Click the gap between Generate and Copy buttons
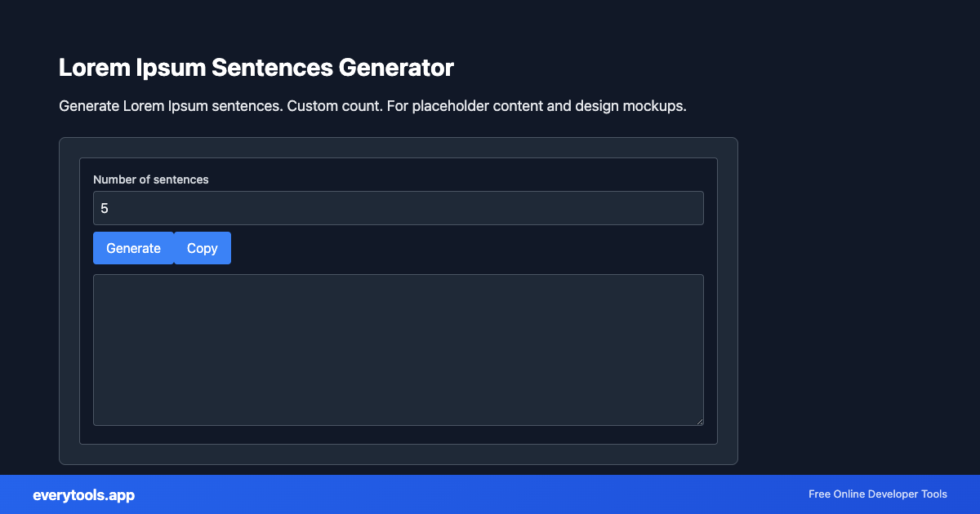 click(173, 248)
